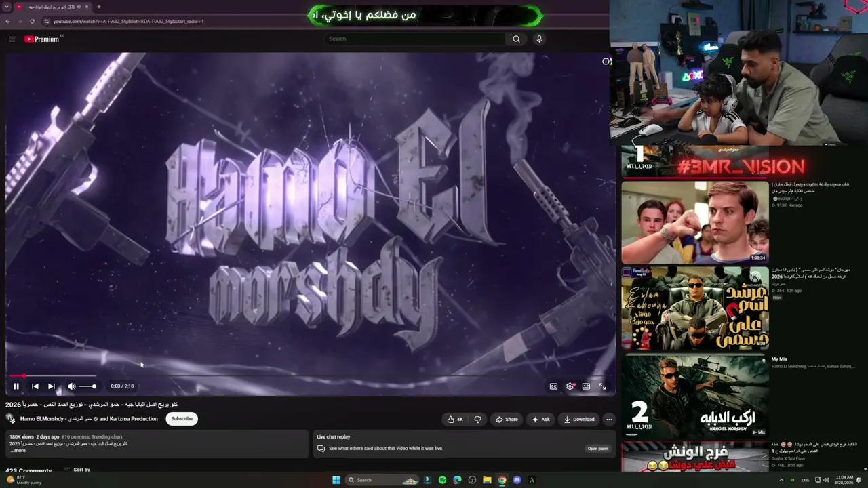
Task: Open the Spider-Man recap video thumbnail
Action: pos(695,222)
